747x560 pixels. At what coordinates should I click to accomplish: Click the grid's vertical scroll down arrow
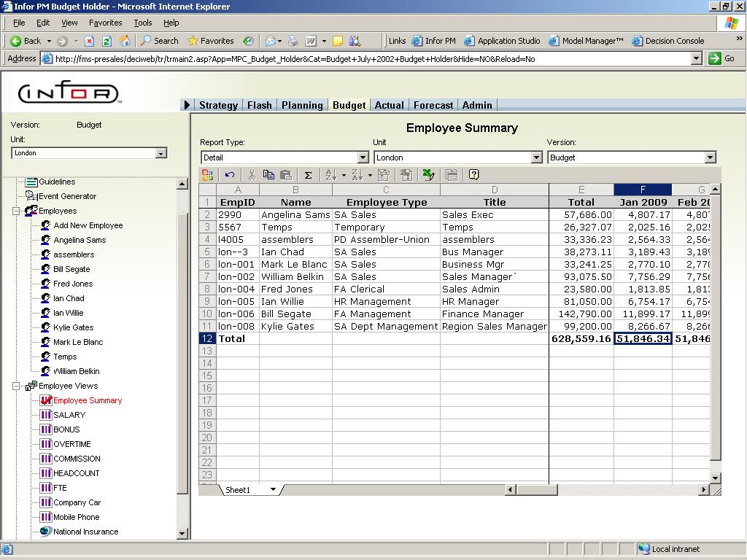[x=715, y=478]
